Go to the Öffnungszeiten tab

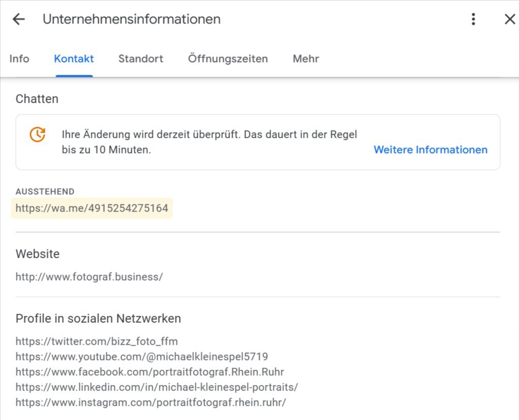coord(227,58)
